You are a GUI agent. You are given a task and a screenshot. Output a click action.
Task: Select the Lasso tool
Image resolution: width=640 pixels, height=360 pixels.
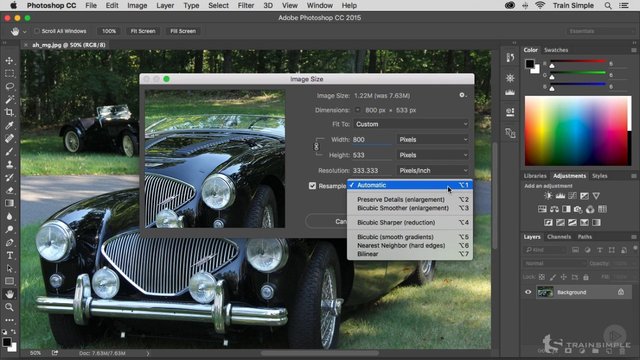(9, 87)
